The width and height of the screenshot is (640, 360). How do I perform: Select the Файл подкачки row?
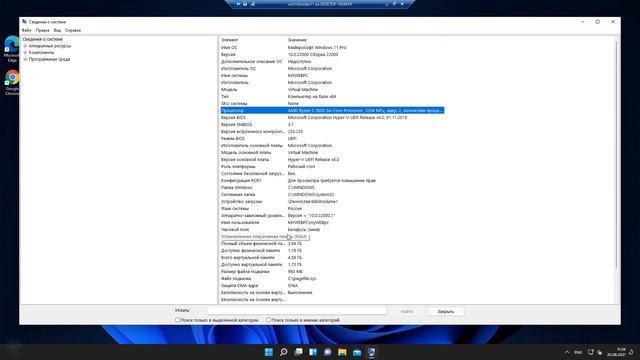coord(332,278)
